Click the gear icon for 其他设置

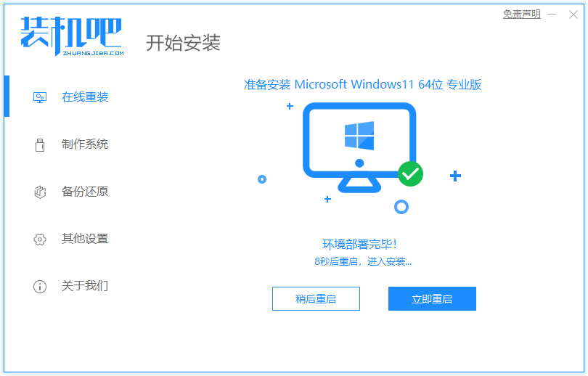40,239
